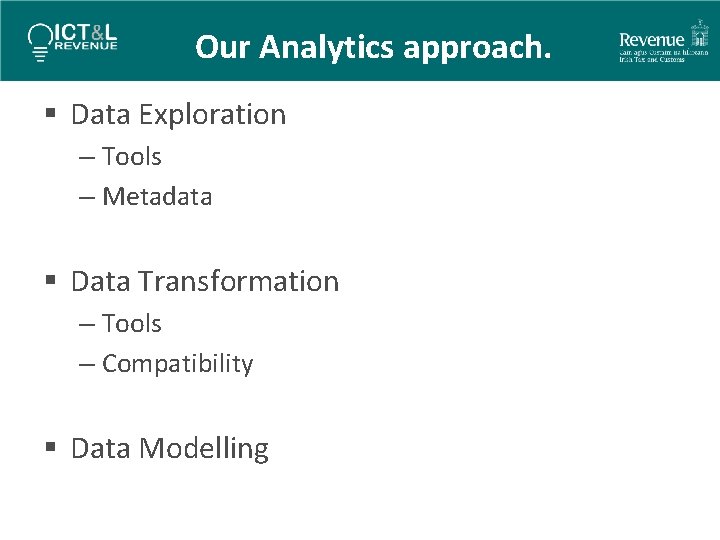Click the 'Compatibility' sub-item
This screenshot has width=720, height=540.
click(x=177, y=364)
